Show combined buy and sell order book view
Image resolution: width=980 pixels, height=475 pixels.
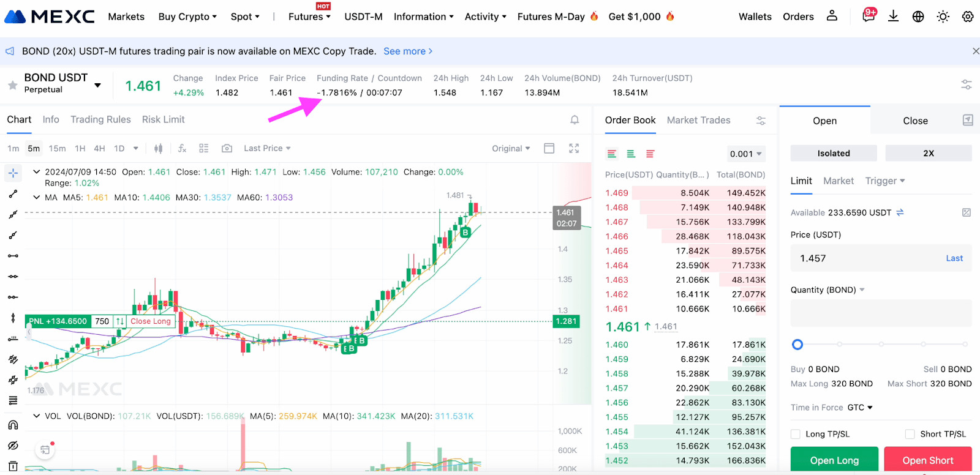point(612,154)
